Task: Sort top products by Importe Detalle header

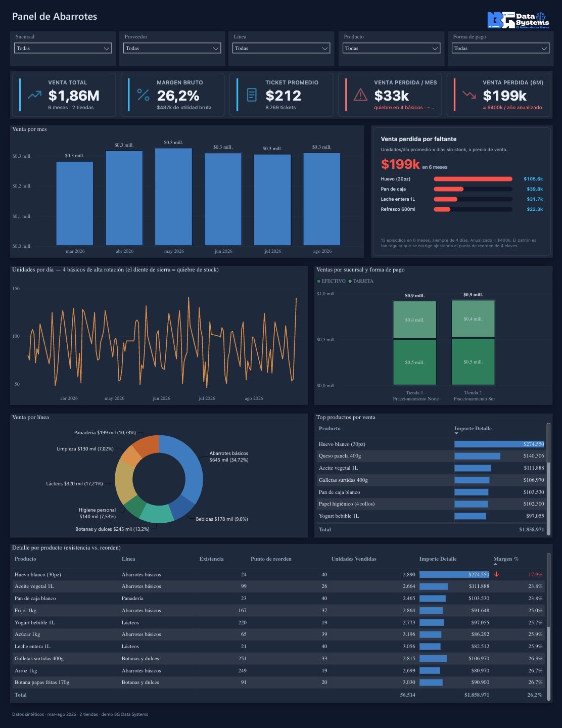Action: click(473, 429)
